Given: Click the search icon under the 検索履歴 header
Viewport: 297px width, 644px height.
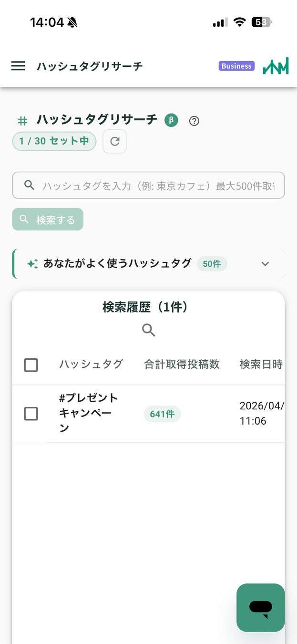Looking at the screenshot, I should pos(148,330).
